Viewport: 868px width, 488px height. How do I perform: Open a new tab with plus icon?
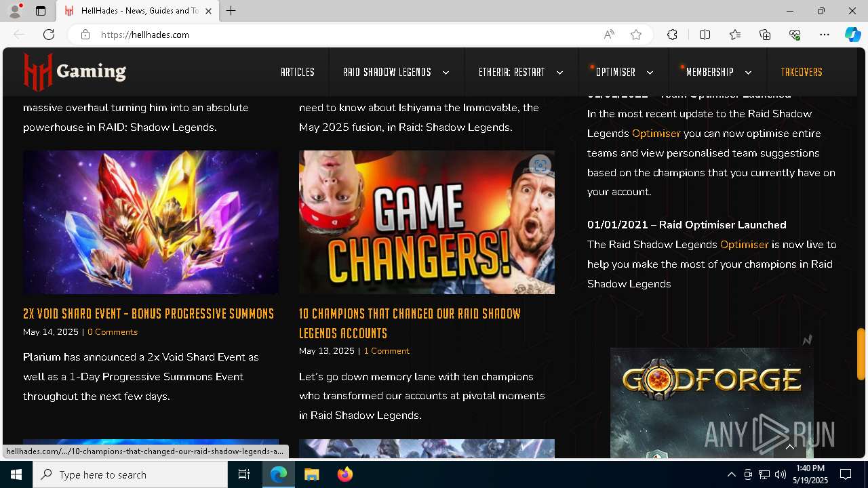(231, 11)
